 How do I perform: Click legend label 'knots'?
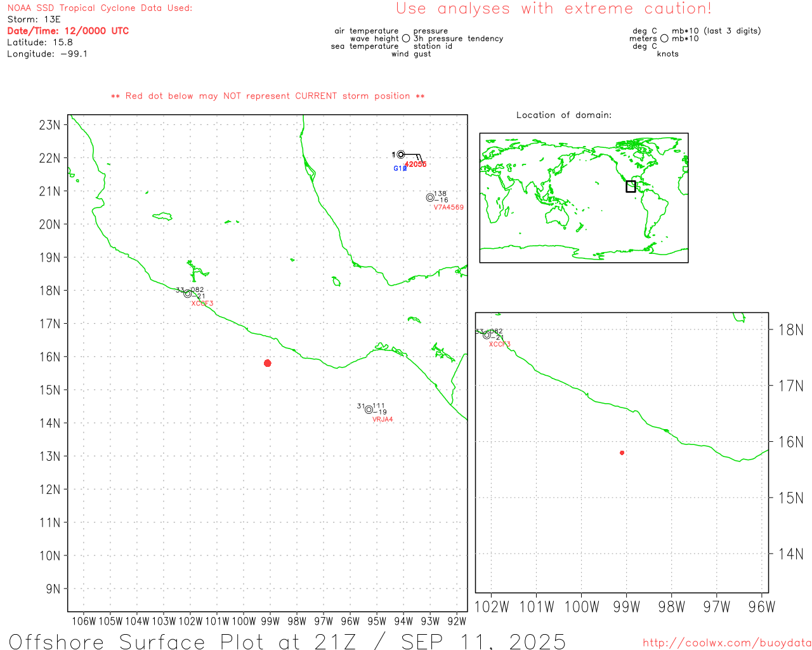[x=668, y=54]
